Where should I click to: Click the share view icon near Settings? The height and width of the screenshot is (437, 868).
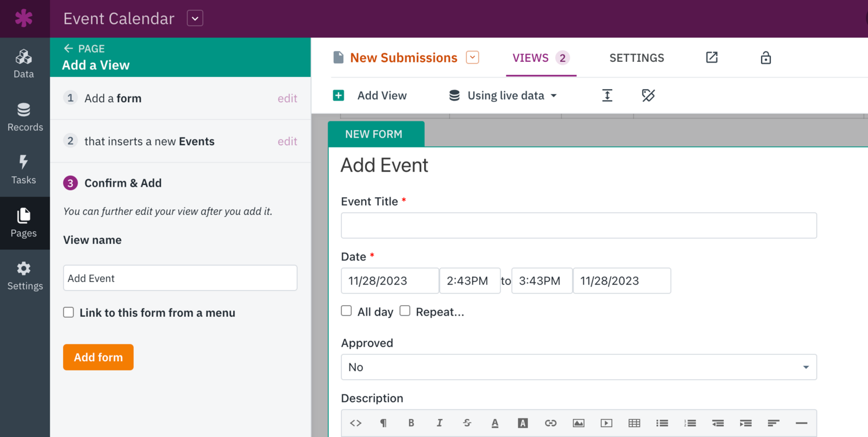[711, 58]
